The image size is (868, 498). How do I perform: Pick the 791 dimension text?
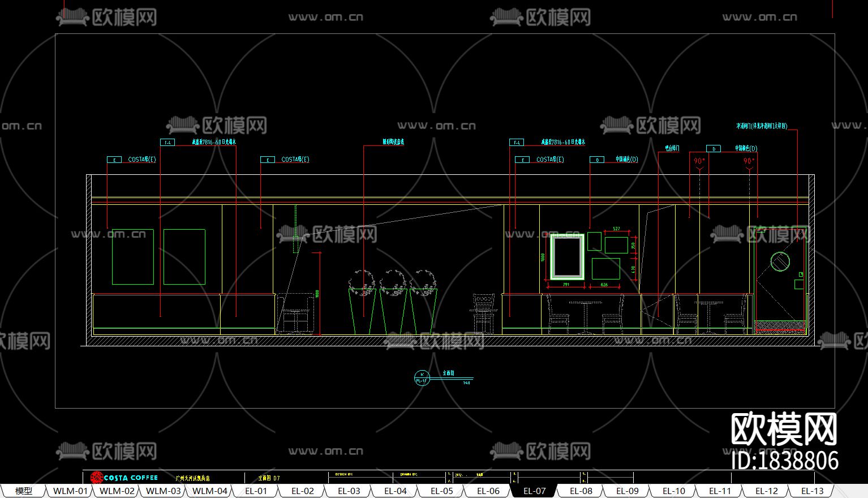(x=566, y=285)
